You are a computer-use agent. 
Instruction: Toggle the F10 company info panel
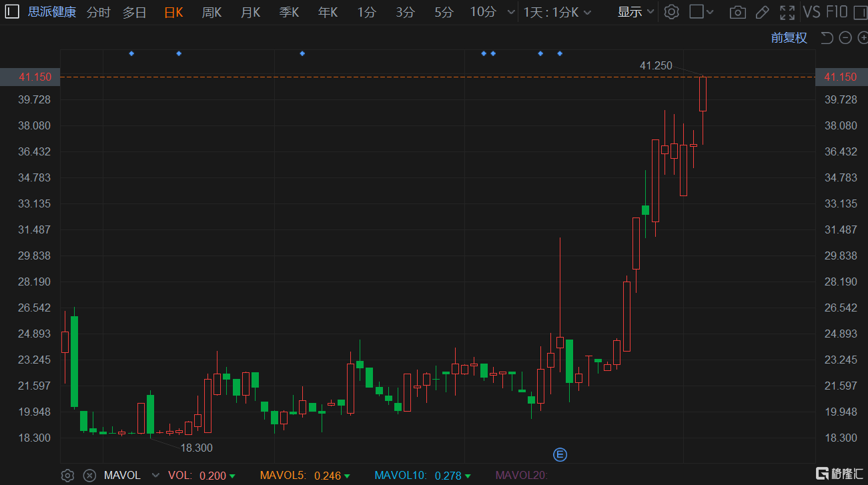tap(837, 11)
